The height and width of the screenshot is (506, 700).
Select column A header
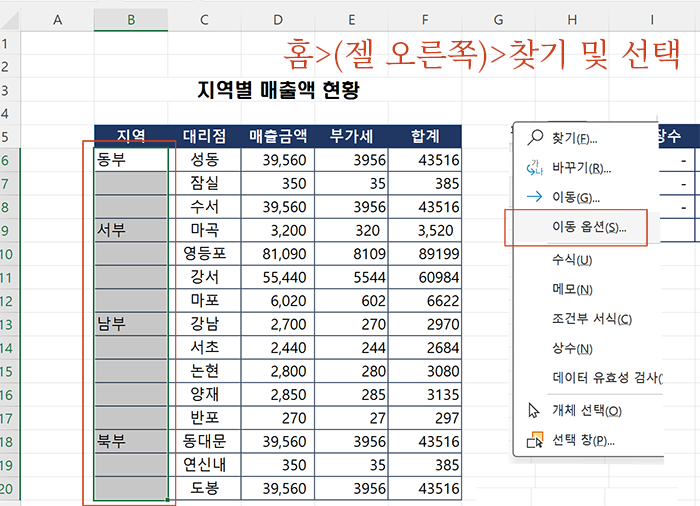[57, 20]
